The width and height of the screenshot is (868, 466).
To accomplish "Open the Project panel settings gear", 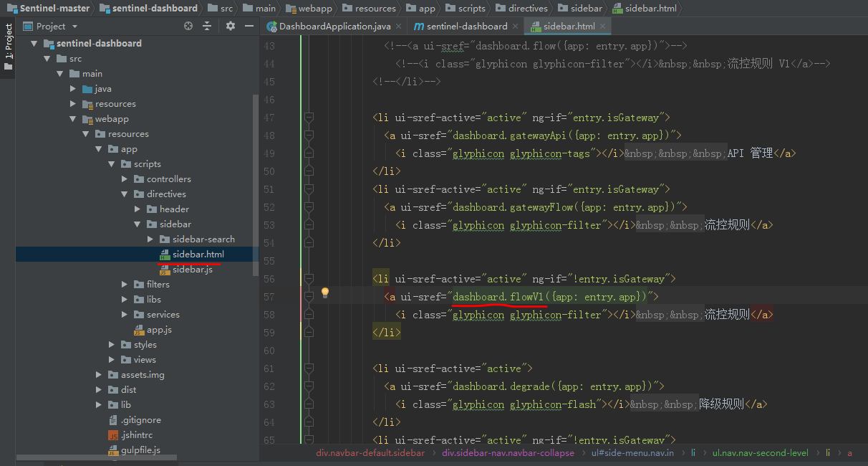I will pos(231,26).
